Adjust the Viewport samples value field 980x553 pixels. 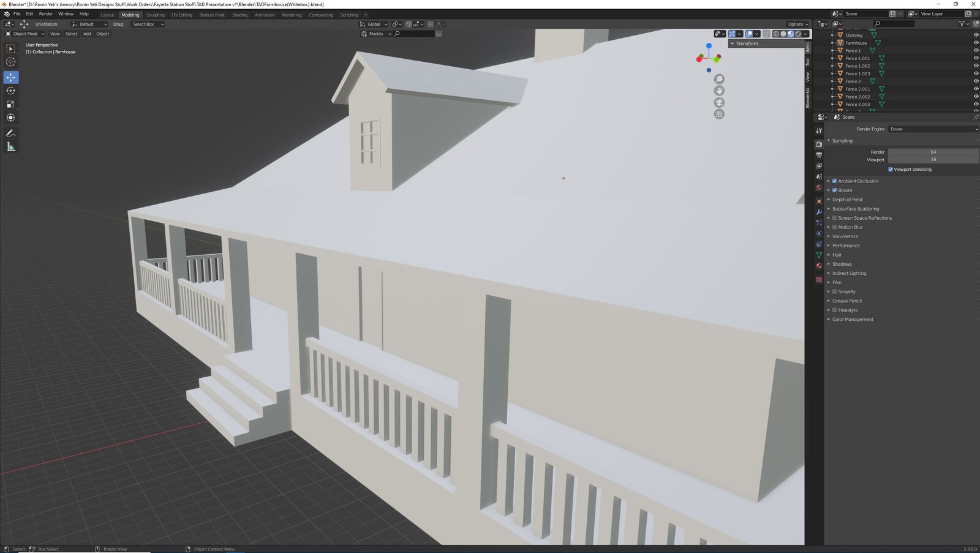coord(933,159)
